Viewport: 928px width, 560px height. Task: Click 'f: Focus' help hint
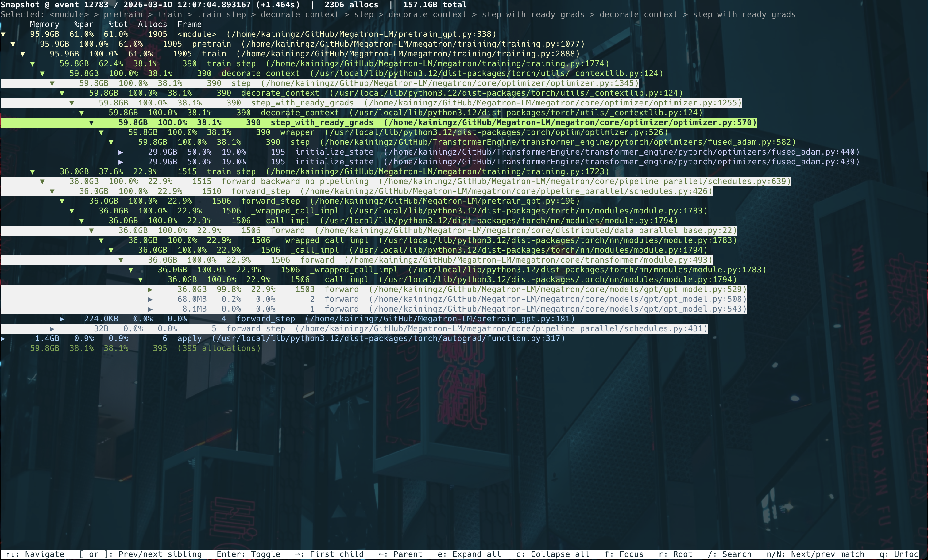(x=624, y=554)
